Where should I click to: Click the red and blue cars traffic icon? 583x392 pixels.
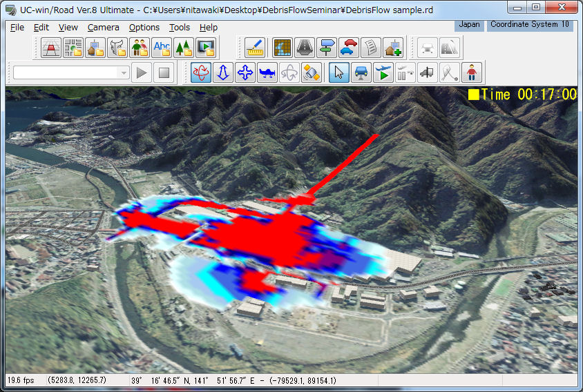[x=349, y=47]
